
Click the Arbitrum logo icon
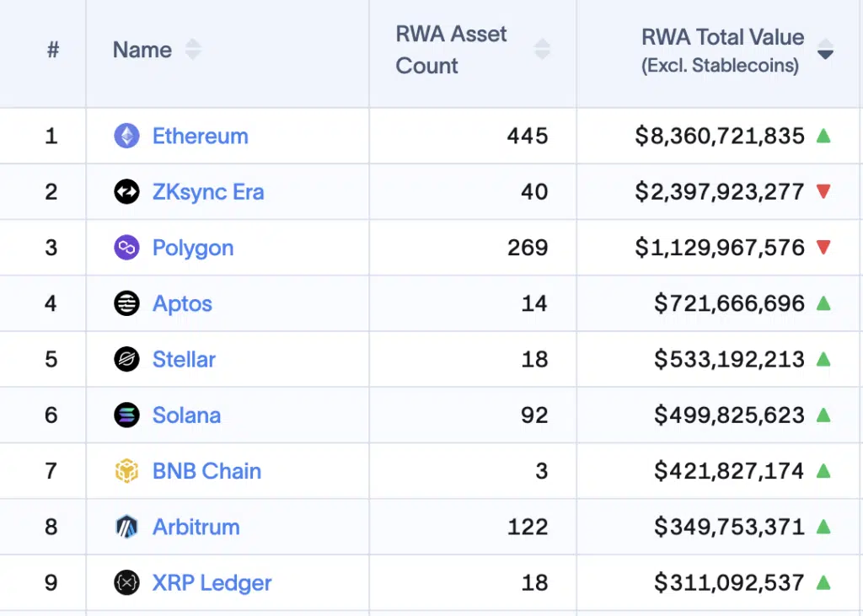126,527
